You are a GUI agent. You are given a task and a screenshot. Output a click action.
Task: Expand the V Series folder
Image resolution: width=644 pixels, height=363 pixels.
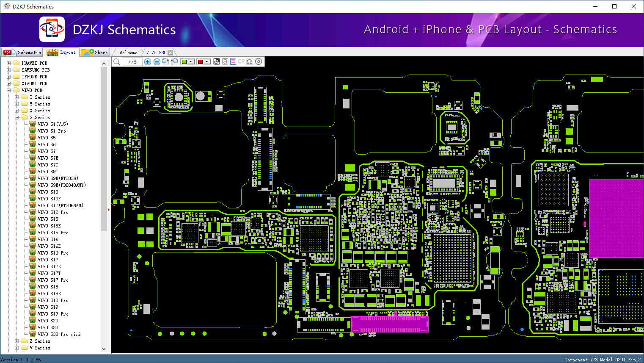tap(17, 348)
